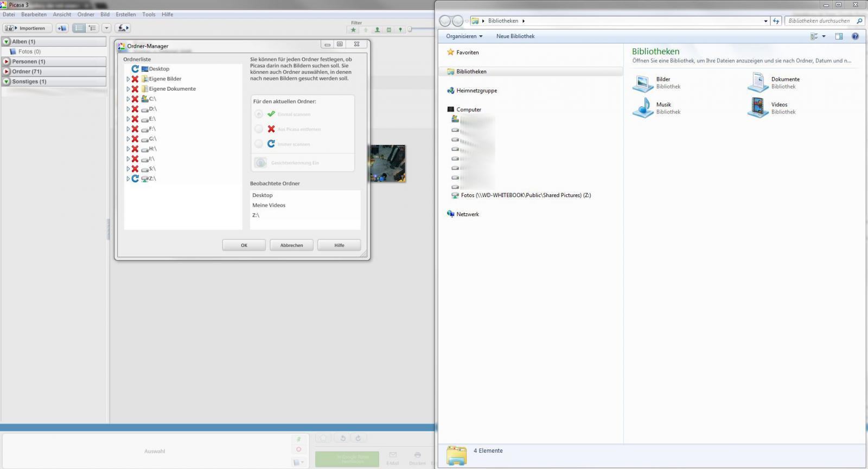
Task: Click the red X status next to D:\
Action: 135,109
